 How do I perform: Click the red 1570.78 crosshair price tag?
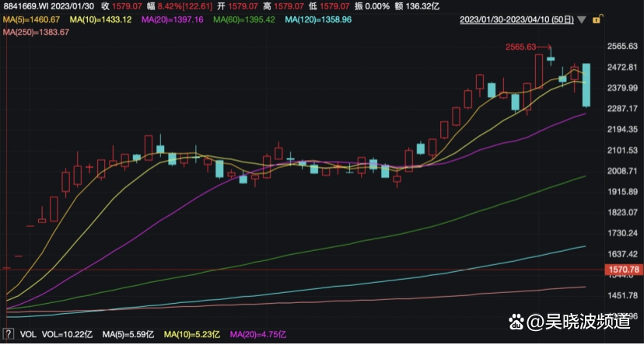pyautogui.click(x=624, y=270)
